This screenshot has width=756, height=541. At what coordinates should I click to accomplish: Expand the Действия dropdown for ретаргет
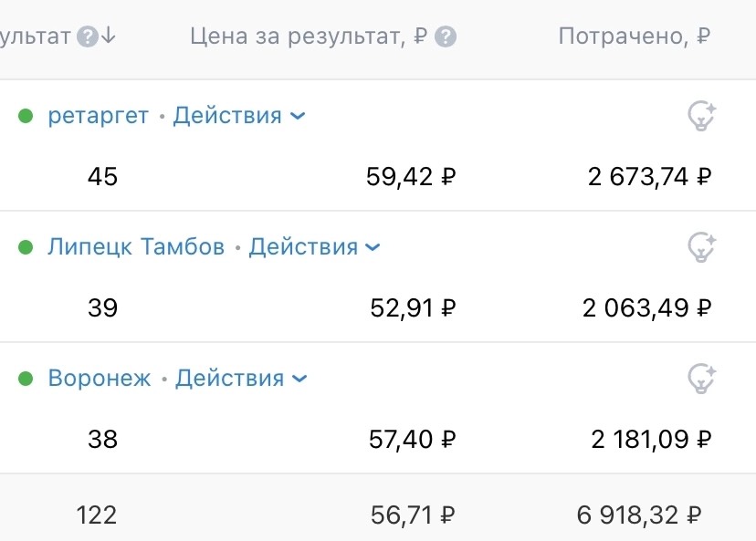(239, 116)
